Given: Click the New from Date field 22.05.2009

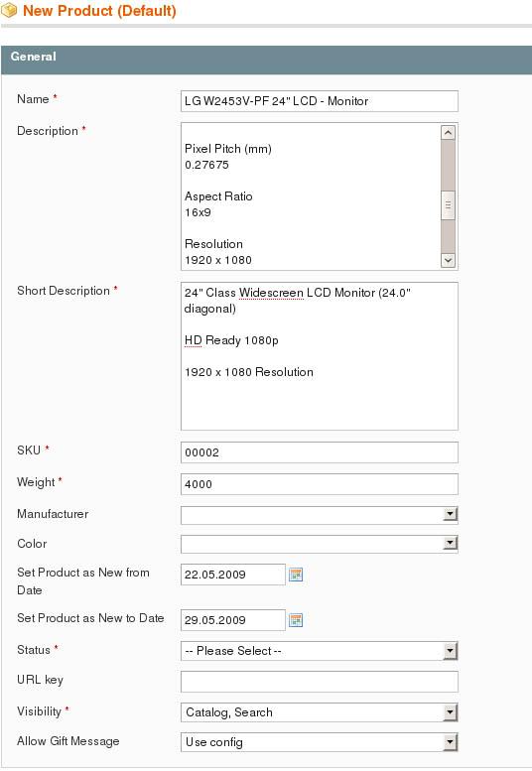Looking at the screenshot, I should coord(233,575).
